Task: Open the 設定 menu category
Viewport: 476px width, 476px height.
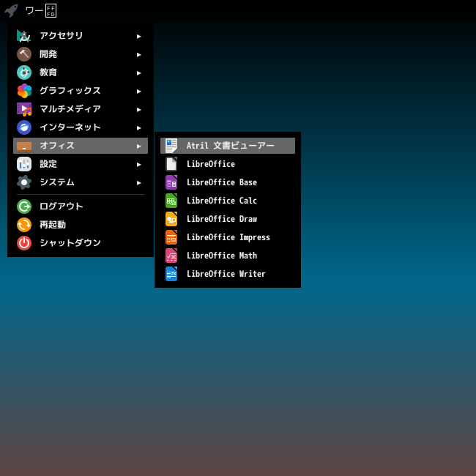Action: (x=81, y=164)
